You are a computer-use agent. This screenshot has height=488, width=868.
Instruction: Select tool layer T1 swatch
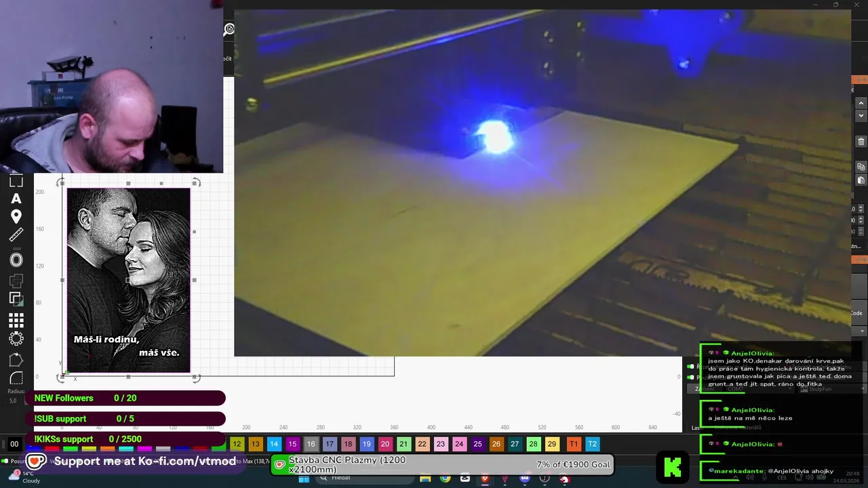pyautogui.click(x=574, y=444)
